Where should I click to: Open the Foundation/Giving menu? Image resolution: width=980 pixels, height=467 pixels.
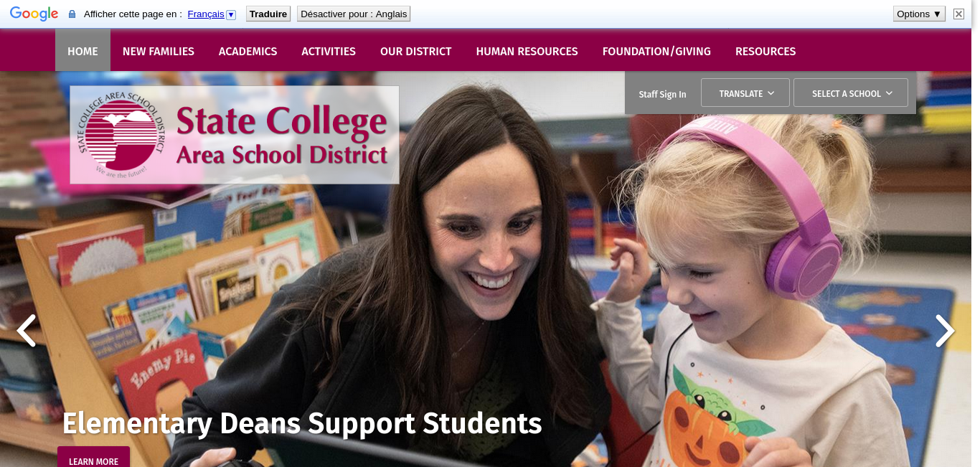(656, 51)
